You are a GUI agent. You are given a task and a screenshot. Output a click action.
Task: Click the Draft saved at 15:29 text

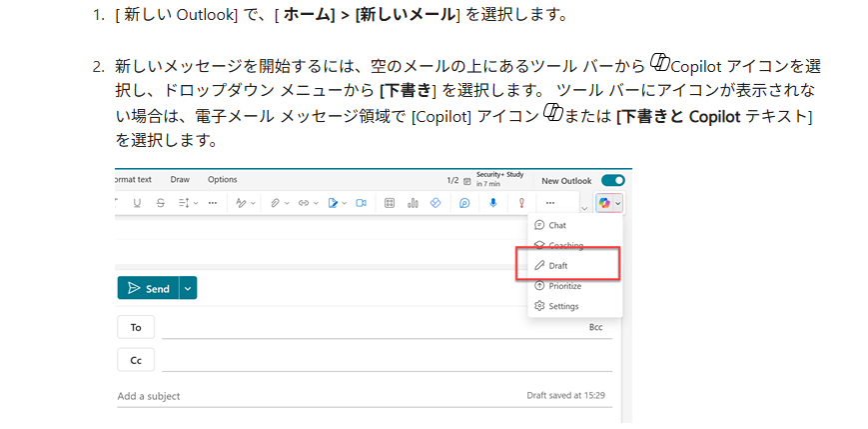click(565, 396)
